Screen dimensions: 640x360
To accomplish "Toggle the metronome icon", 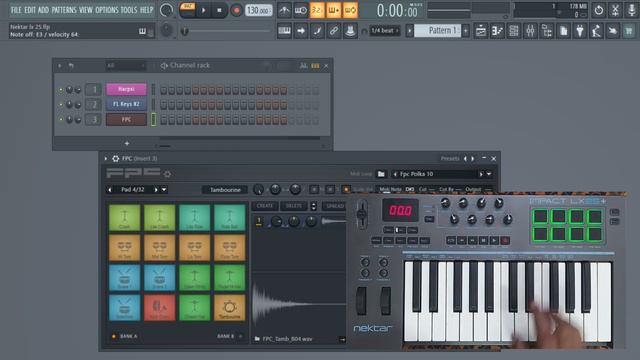I will coord(284,10).
